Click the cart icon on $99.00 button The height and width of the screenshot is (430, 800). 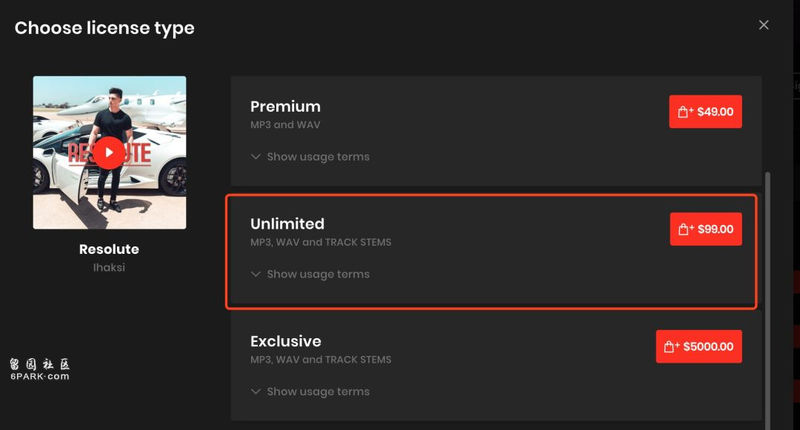click(685, 229)
